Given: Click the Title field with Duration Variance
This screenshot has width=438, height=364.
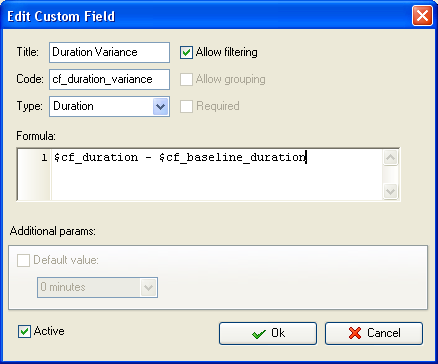Looking at the screenshot, I should click(109, 52).
